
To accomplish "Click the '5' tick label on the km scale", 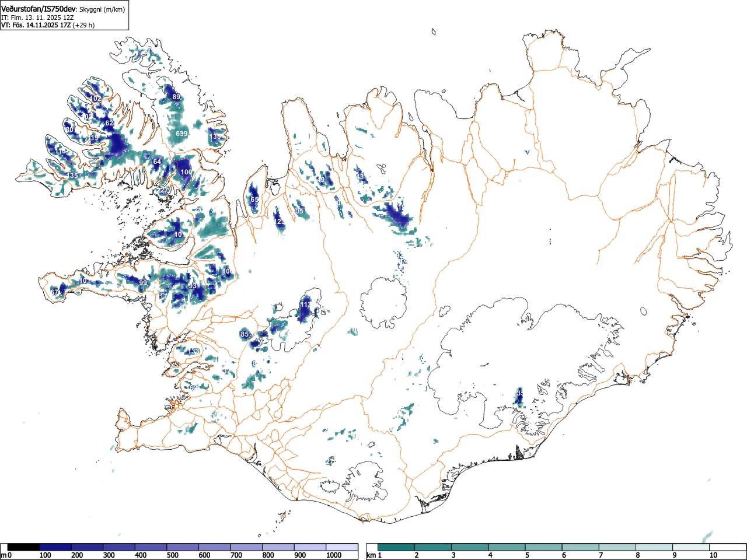I will (x=526, y=555).
